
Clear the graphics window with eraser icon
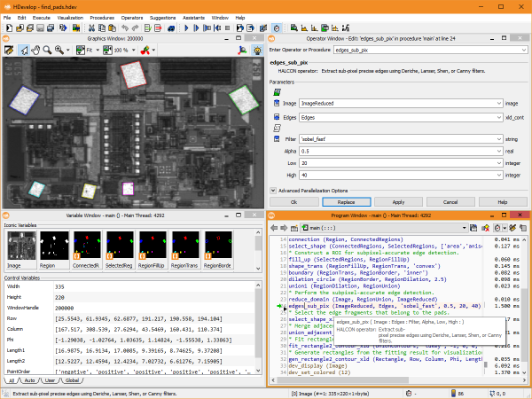click(9, 50)
